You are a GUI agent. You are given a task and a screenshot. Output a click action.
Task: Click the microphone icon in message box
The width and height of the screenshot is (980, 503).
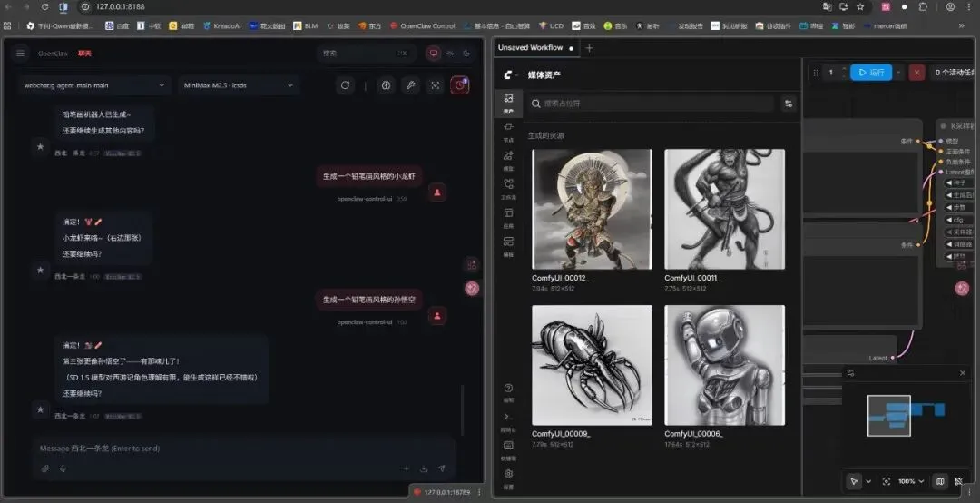coord(64,468)
